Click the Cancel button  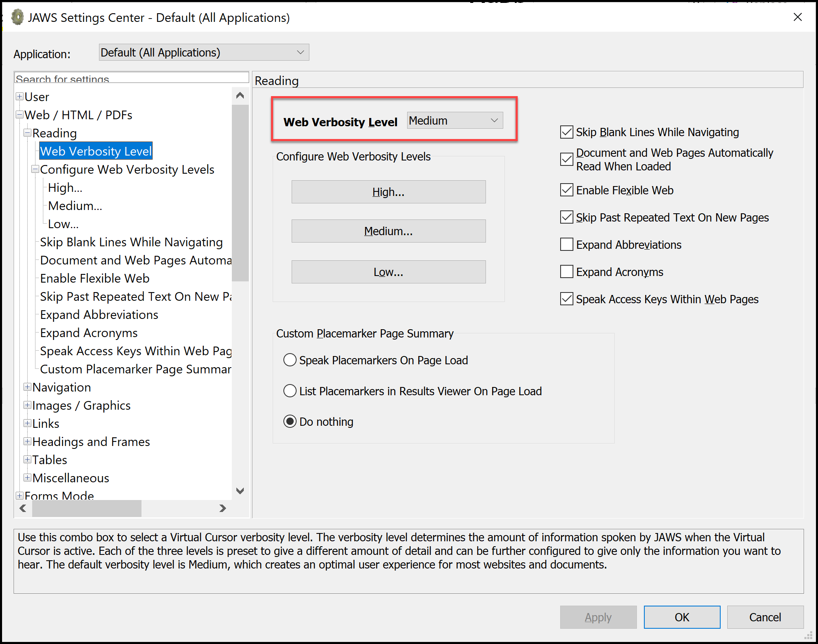click(766, 617)
